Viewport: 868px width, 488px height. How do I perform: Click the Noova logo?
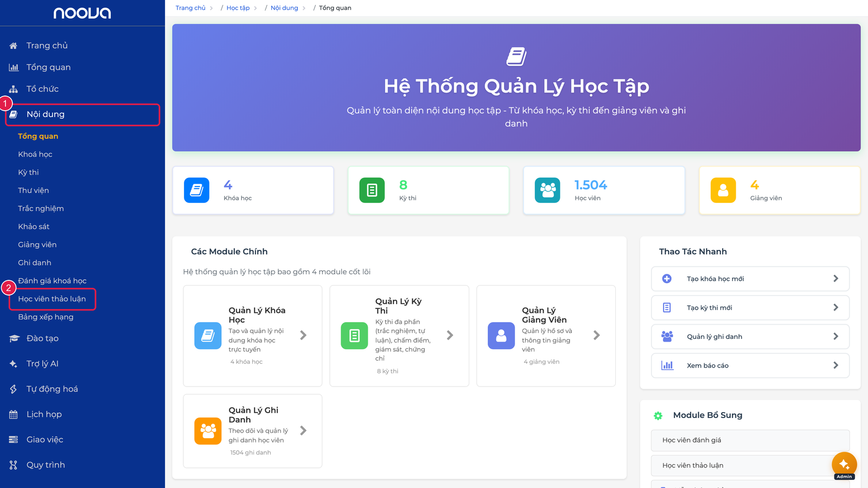(x=82, y=13)
